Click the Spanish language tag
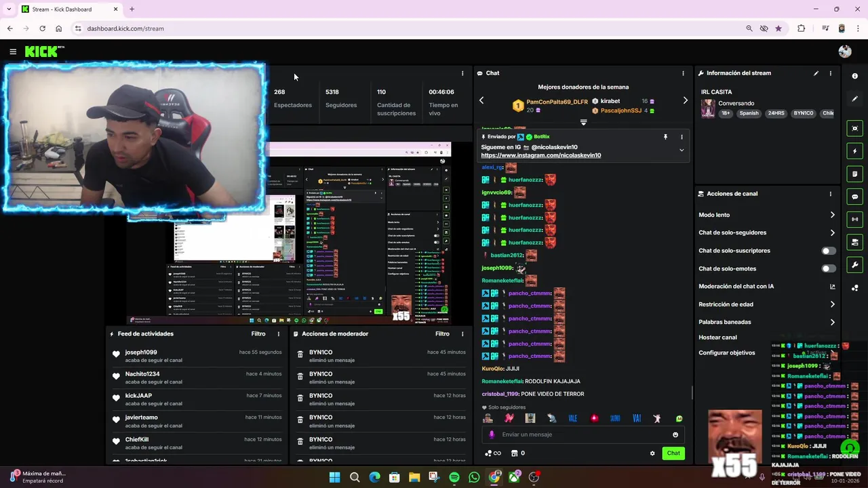This screenshot has width=868, height=488. (x=749, y=114)
